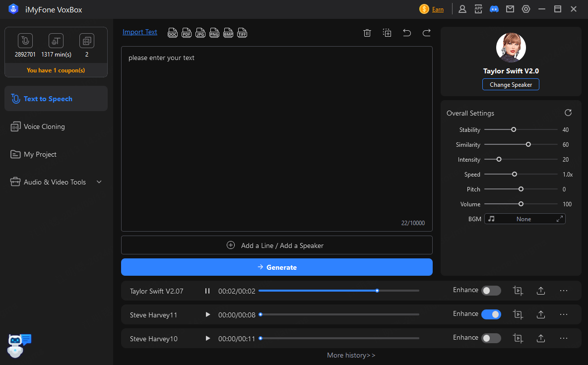
Task: Show more options for Steve Harvey10
Action: click(x=563, y=338)
